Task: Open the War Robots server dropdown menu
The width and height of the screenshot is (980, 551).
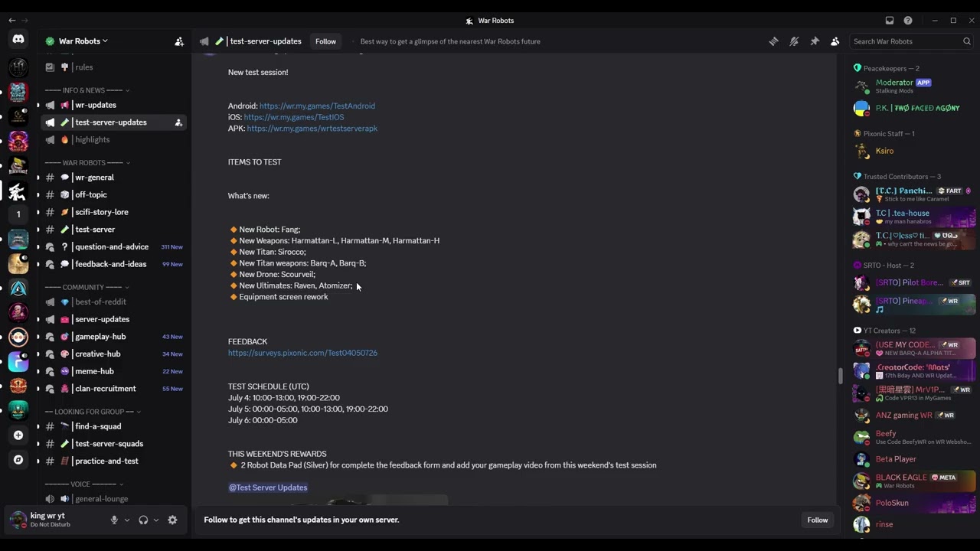Action: pyautogui.click(x=83, y=41)
